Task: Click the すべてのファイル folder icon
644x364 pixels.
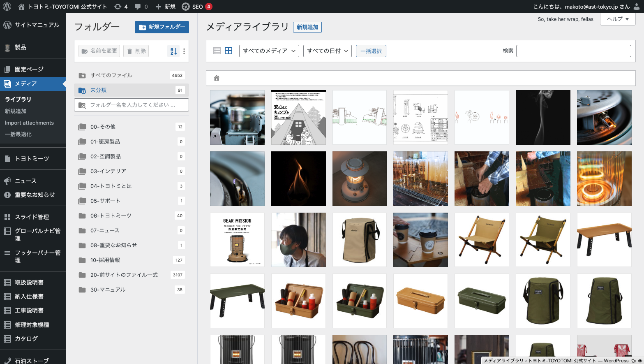Action: pos(82,75)
